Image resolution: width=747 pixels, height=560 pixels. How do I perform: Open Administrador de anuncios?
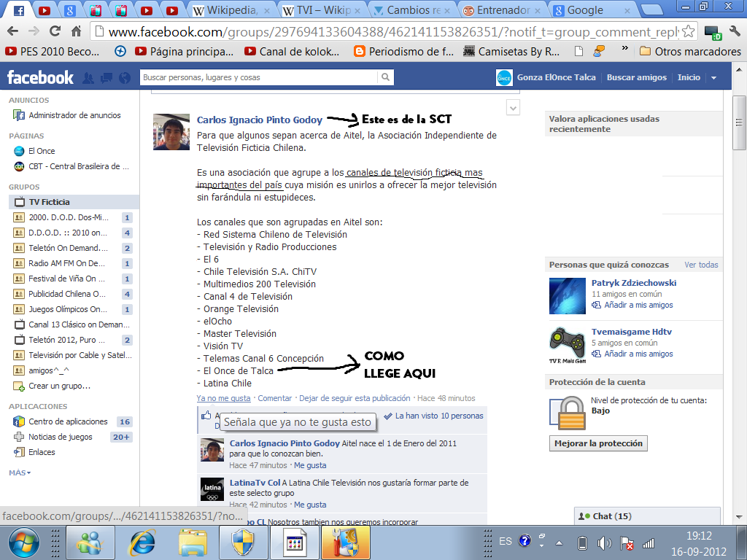click(x=74, y=115)
